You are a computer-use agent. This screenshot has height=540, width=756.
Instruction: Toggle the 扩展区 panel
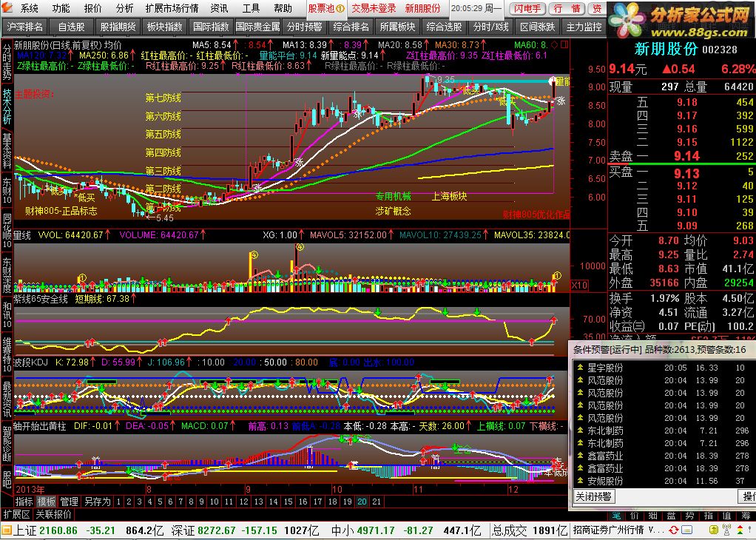coord(17,515)
